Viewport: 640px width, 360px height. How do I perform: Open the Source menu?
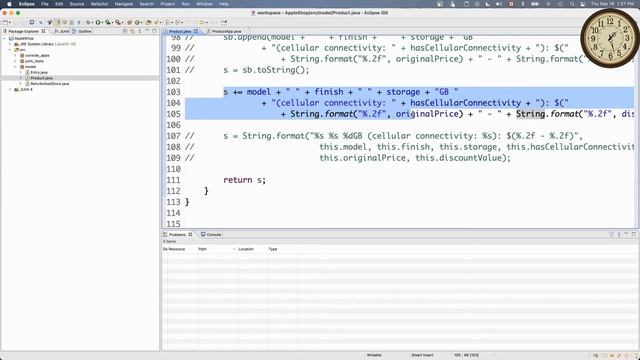(x=77, y=4)
